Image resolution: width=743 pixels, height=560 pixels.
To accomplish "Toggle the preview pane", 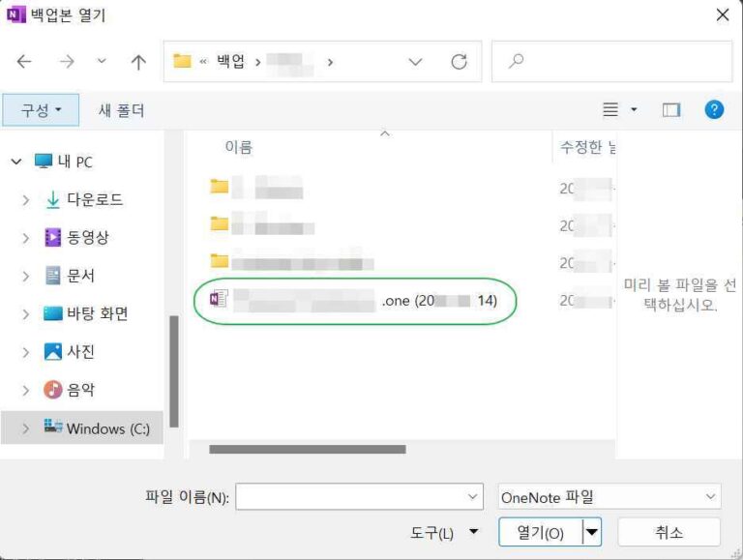I will (x=671, y=110).
